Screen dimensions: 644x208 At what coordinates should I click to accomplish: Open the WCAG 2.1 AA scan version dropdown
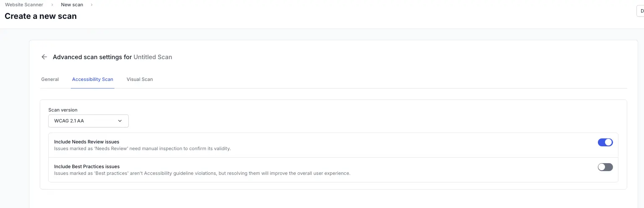pyautogui.click(x=88, y=121)
